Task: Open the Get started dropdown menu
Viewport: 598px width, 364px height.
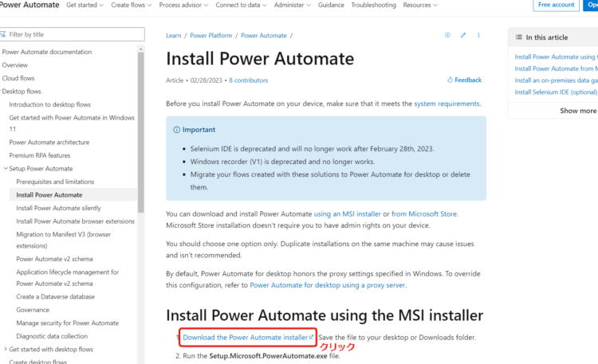Action: 85,5
